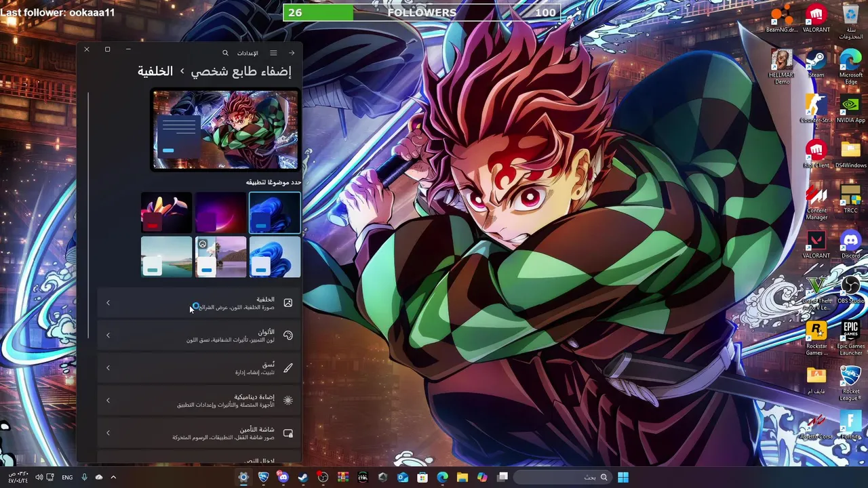868x488 pixels.
Task: Open إضاءة ديناميكية (Dynamic Lighting) row
Action: click(x=199, y=401)
